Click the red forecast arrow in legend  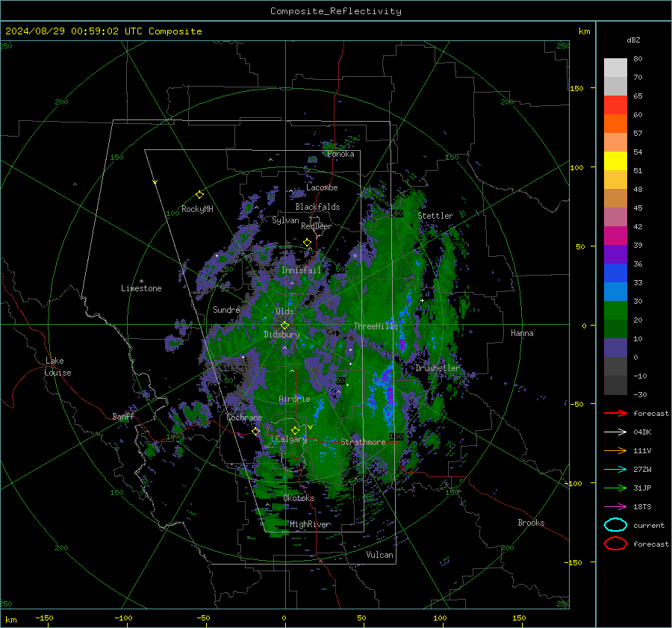[615, 413]
